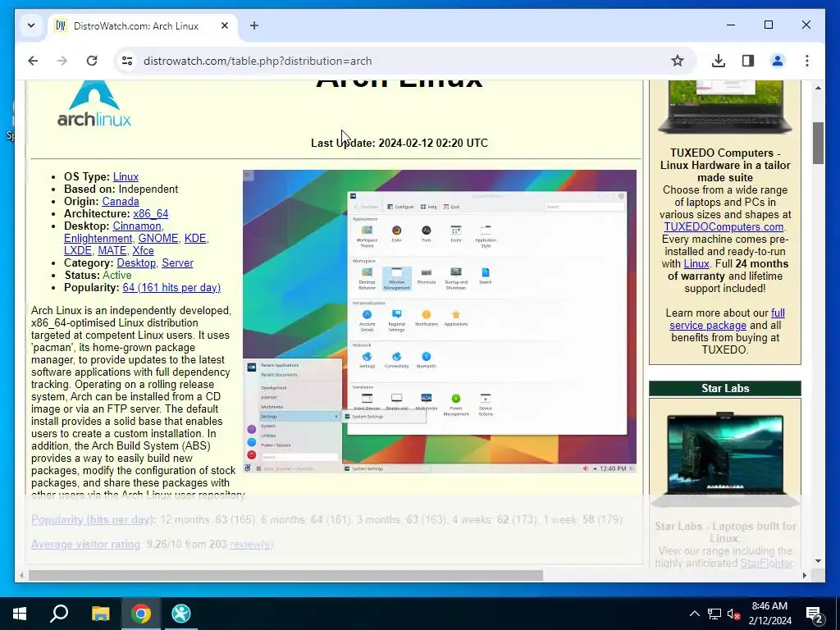Image resolution: width=840 pixels, height=630 pixels.
Task: Click the Star Labs section header
Action: tap(725, 388)
